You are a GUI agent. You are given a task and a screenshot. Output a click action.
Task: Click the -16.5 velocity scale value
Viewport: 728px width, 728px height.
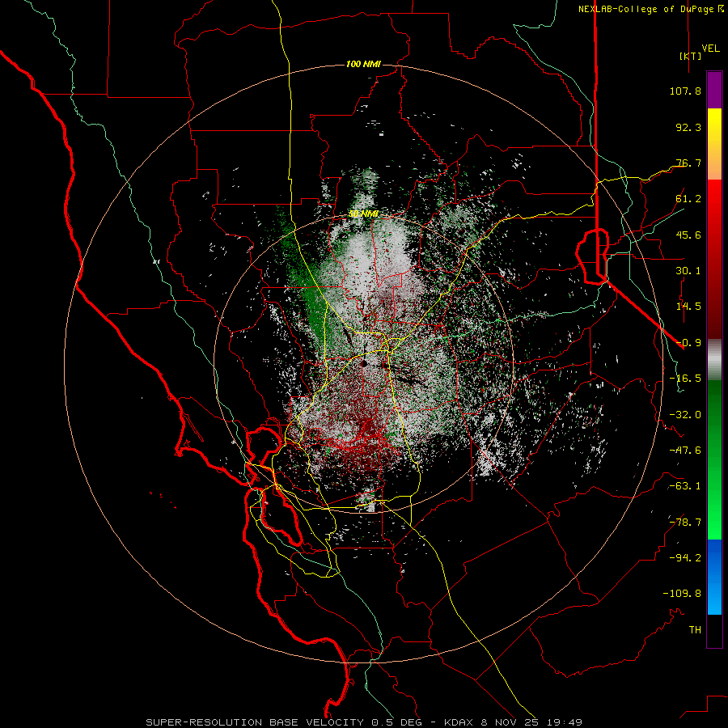pyautogui.click(x=685, y=379)
